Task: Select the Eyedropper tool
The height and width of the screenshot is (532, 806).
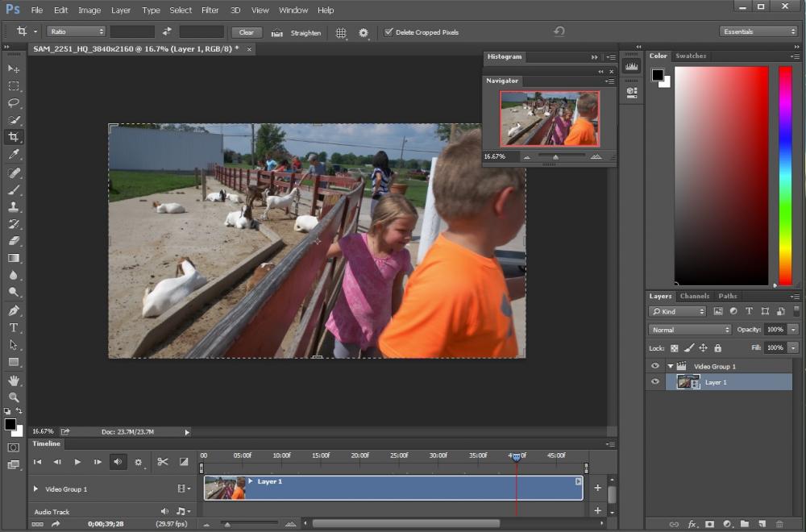Action: pyautogui.click(x=14, y=155)
